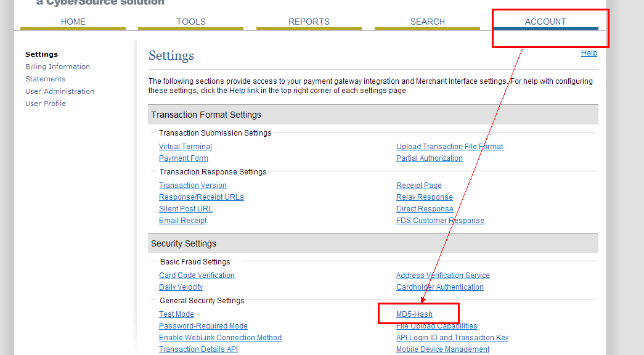The height and width of the screenshot is (355, 644).
Task: Open Transaction Details API link
Action: (x=198, y=349)
